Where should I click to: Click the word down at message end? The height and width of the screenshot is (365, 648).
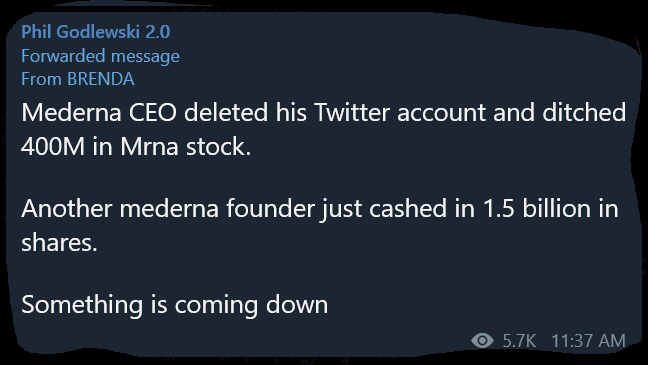click(x=297, y=305)
